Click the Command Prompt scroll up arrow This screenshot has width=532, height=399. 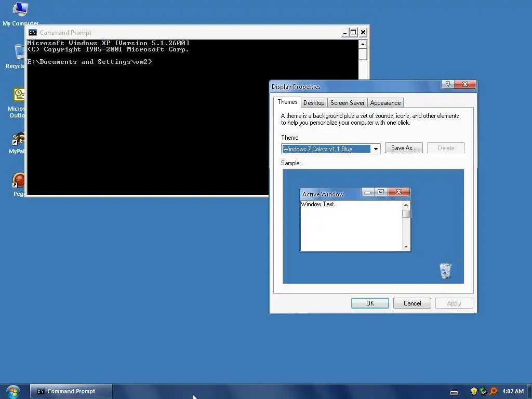(363, 44)
